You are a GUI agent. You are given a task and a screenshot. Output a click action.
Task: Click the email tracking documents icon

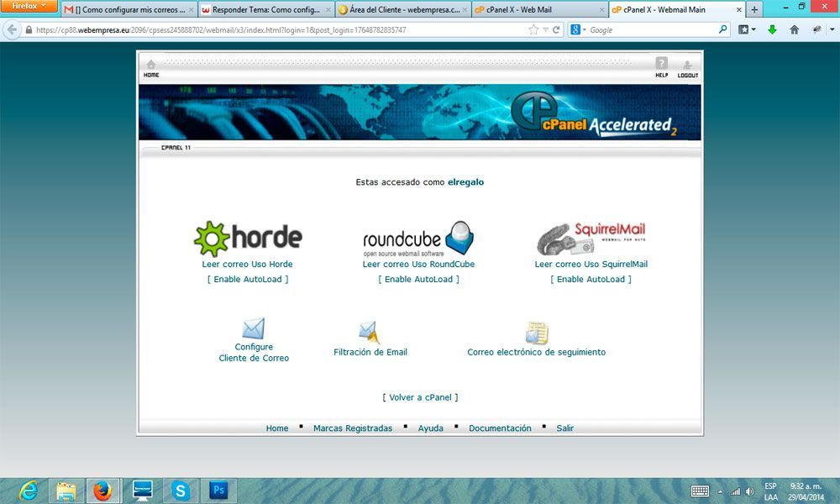pyautogui.click(x=537, y=333)
